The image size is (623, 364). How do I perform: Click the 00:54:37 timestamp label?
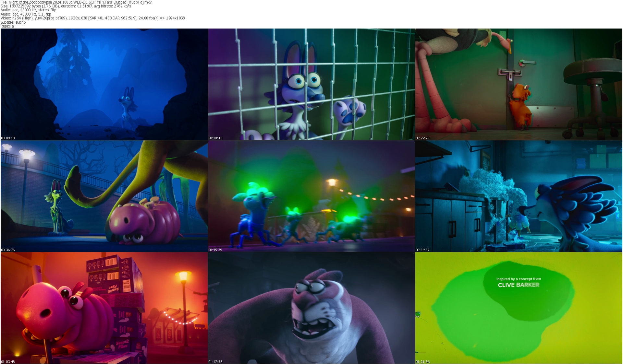pos(422,250)
